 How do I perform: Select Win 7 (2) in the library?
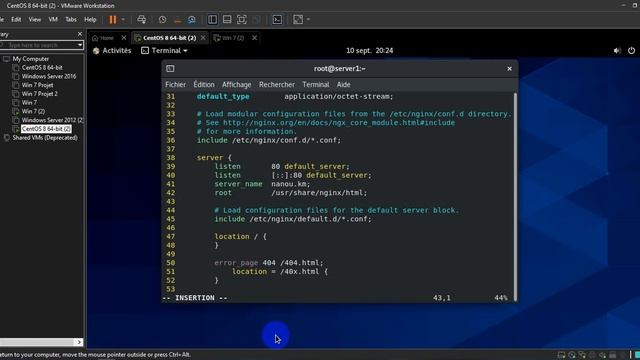tap(33, 111)
